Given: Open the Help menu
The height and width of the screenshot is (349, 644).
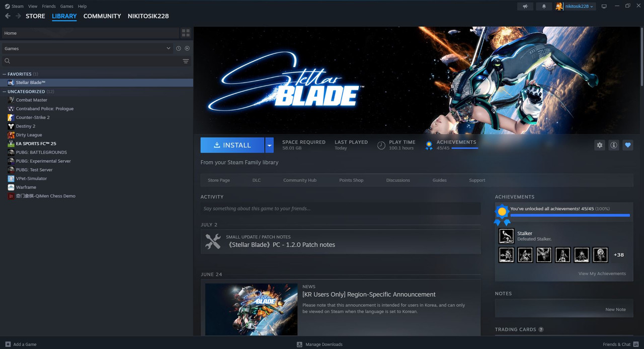Looking at the screenshot, I should pos(83,6).
